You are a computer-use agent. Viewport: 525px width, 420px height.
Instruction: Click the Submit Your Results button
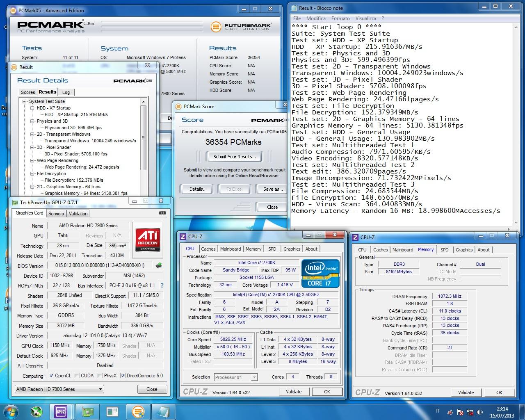pos(235,157)
